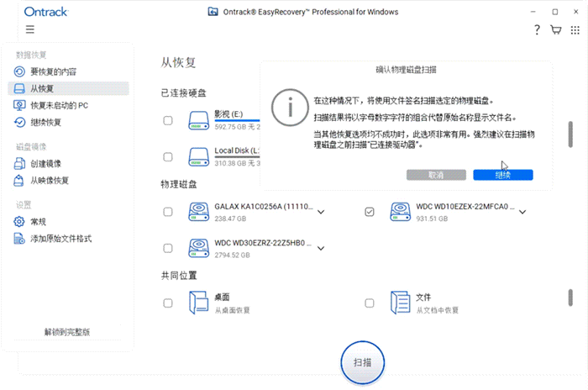Viewport: 588px width, 390px height.
Task: Click the 恢复未启动的 PC monitor icon
Action: click(x=19, y=105)
